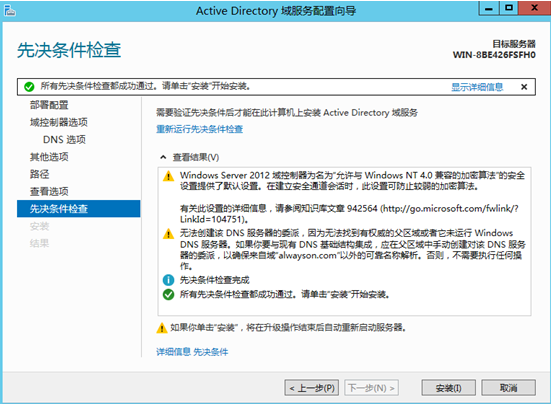Screen dimensions: 551x404
Task: Click the server name WIN-8BE426FSFH0
Action: click(x=494, y=55)
